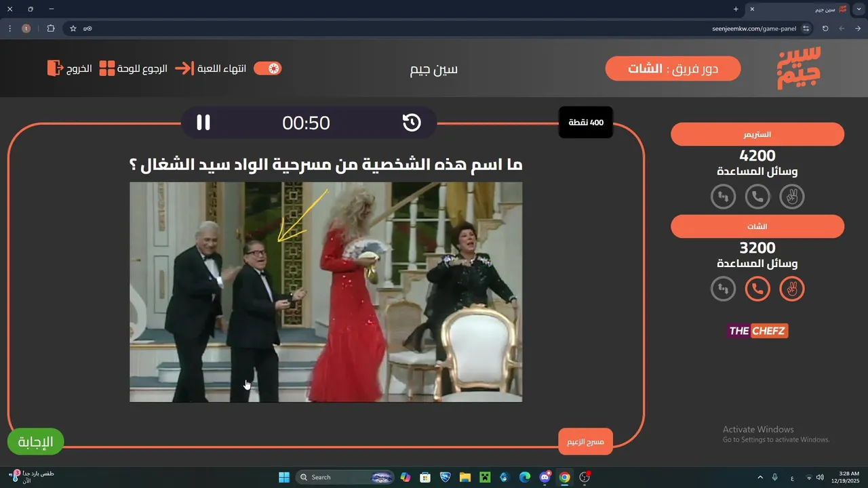Open the volume control in system tray
868x488 pixels.
[820, 477]
